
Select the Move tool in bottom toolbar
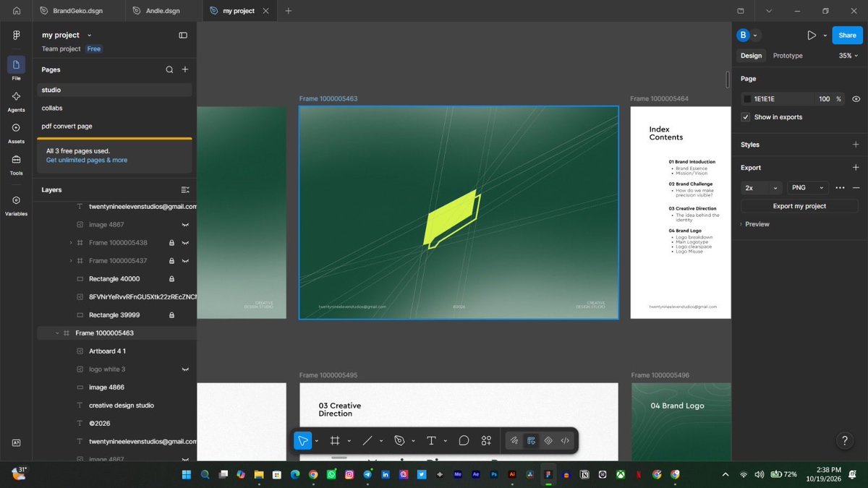302,440
